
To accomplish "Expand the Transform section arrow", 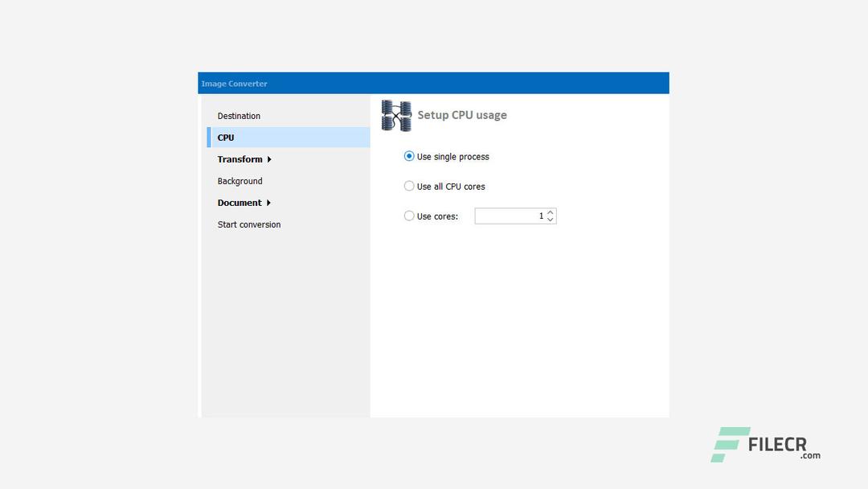I will click(x=270, y=159).
